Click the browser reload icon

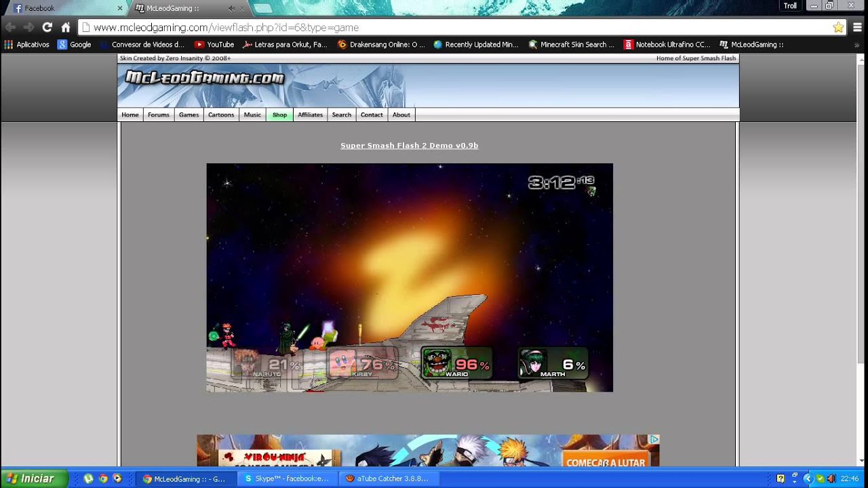(x=47, y=27)
